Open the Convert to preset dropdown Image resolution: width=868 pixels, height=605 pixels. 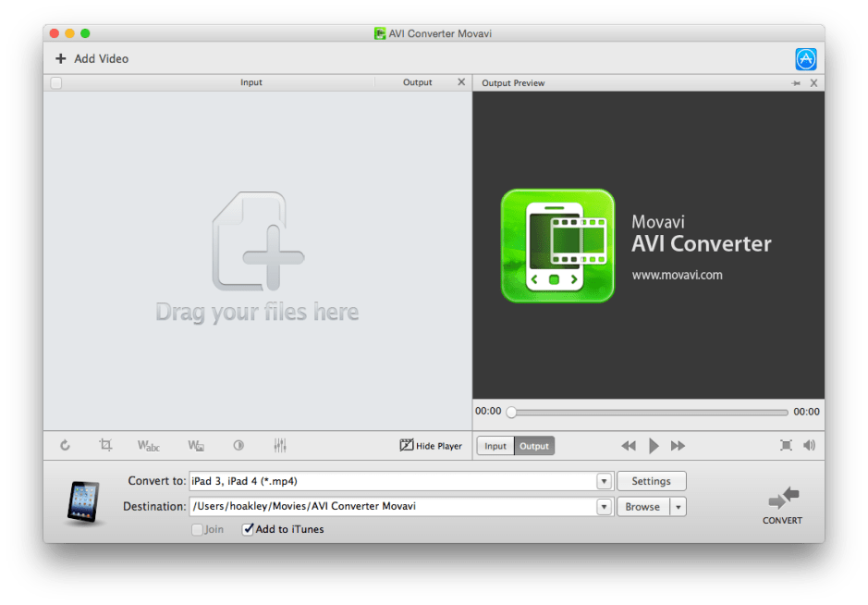tap(604, 481)
